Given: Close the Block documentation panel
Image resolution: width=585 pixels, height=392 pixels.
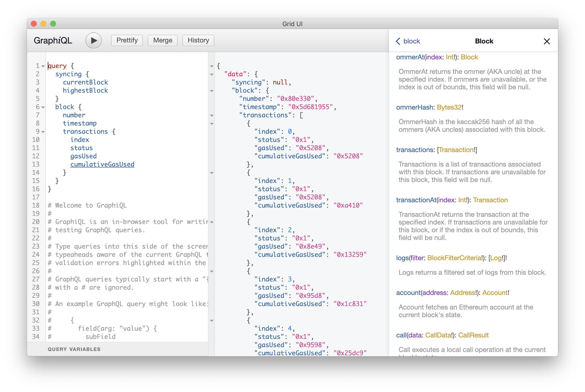Looking at the screenshot, I should pos(547,41).
